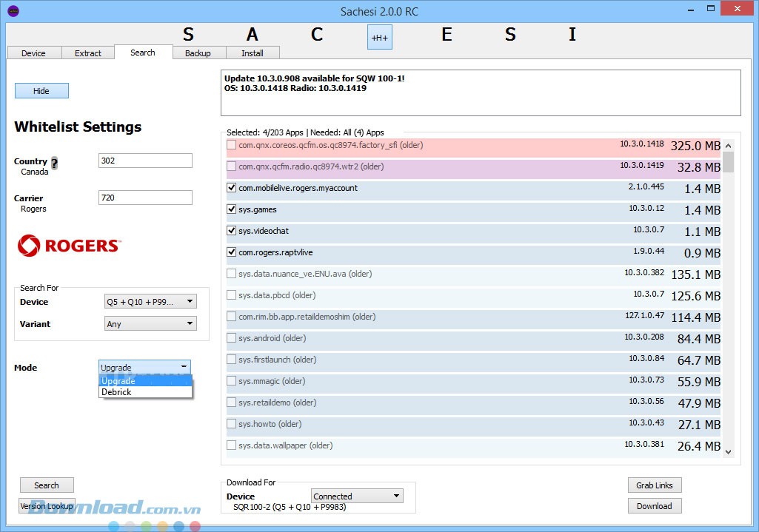
Task: Click the letter A in the header
Action: [253, 35]
